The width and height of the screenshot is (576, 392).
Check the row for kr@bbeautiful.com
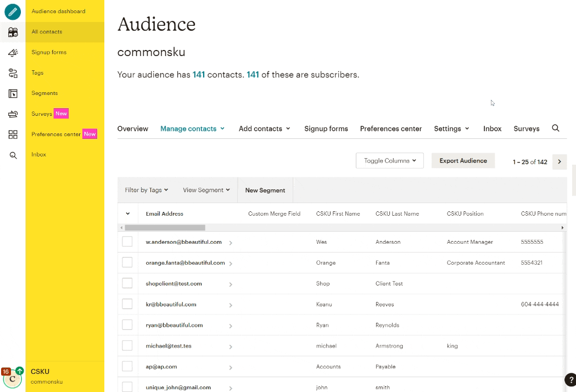(x=127, y=304)
